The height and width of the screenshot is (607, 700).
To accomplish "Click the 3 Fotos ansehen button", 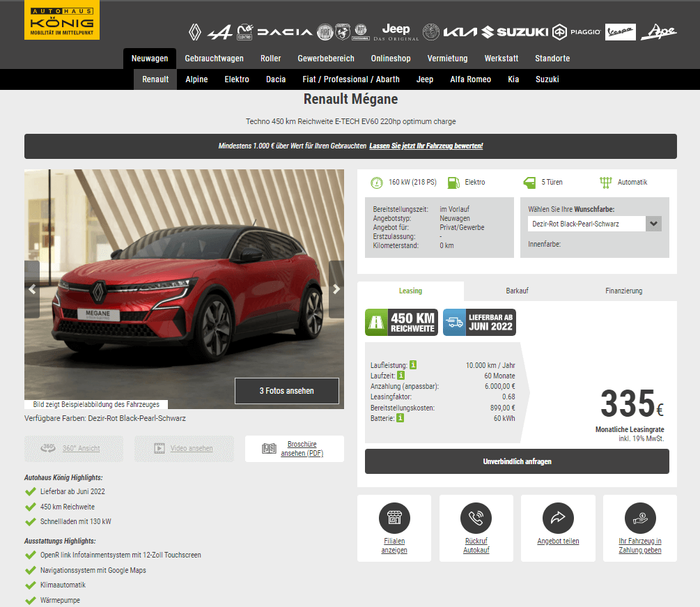I will click(286, 391).
